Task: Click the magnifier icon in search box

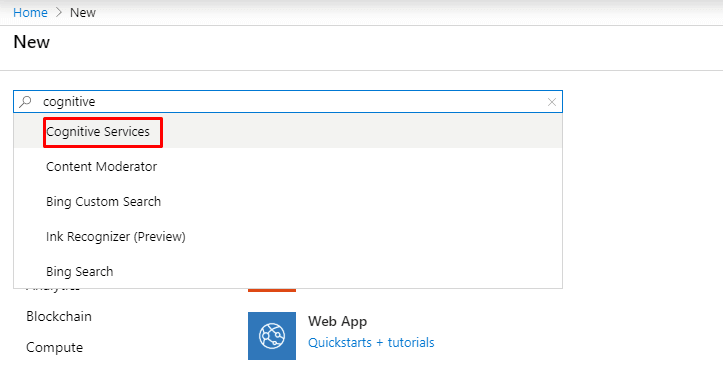Action: click(x=25, y=101)
